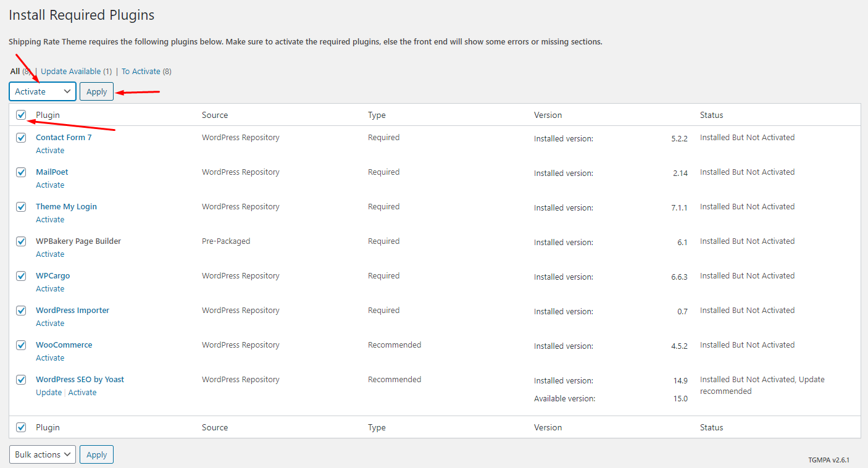Click the Status column label in the footer
The image size is (868, 468).
pos(711,427)
